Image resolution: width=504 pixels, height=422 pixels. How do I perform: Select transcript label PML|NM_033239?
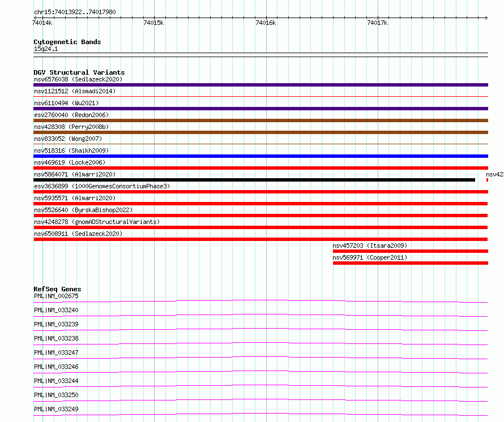click(x=56, y=324)
